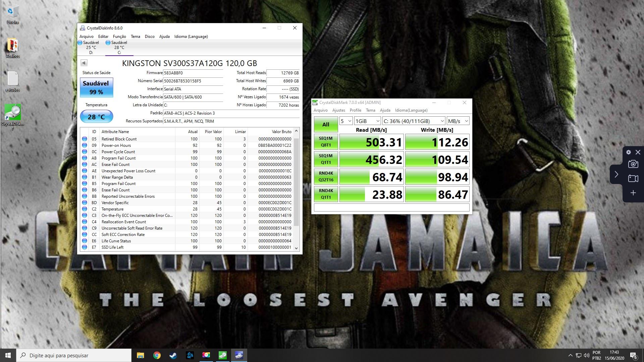The width and height of the screenshot is (644, 362).
Task: Open network status in the system tray
Action: point(578,355)
